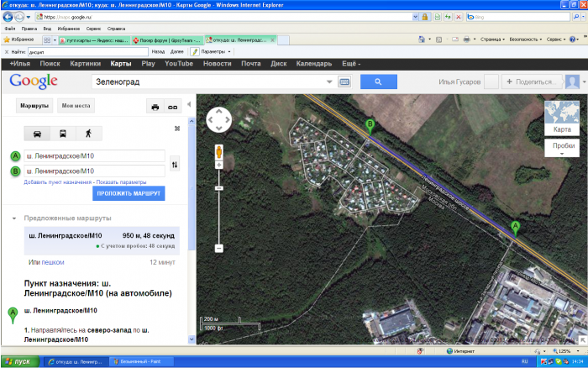Open Безопасность safety menu dropdown
The height and width of the screenshot is (368, 588).
click(525, 39)
